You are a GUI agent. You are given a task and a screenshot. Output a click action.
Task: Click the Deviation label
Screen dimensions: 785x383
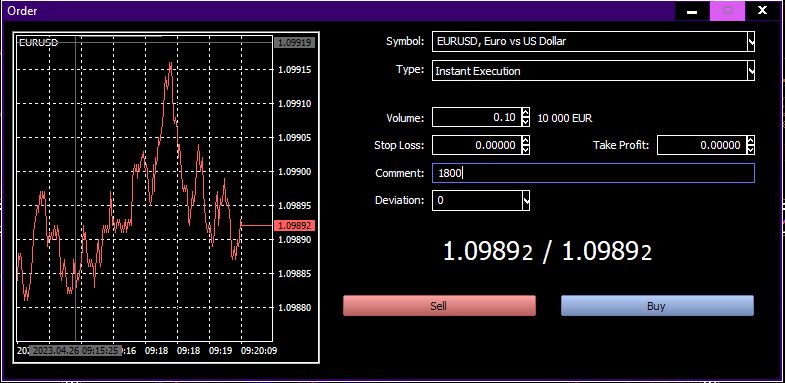[400, 200]
